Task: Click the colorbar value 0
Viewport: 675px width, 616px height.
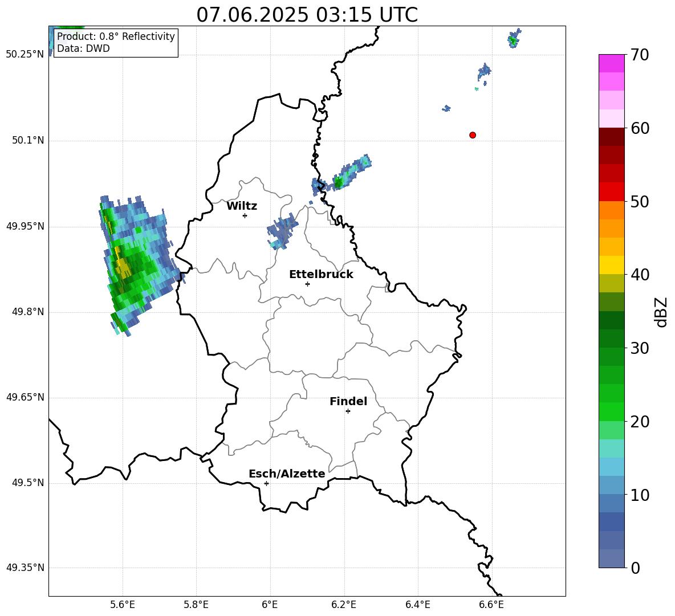Action: [x=636, y=568]
